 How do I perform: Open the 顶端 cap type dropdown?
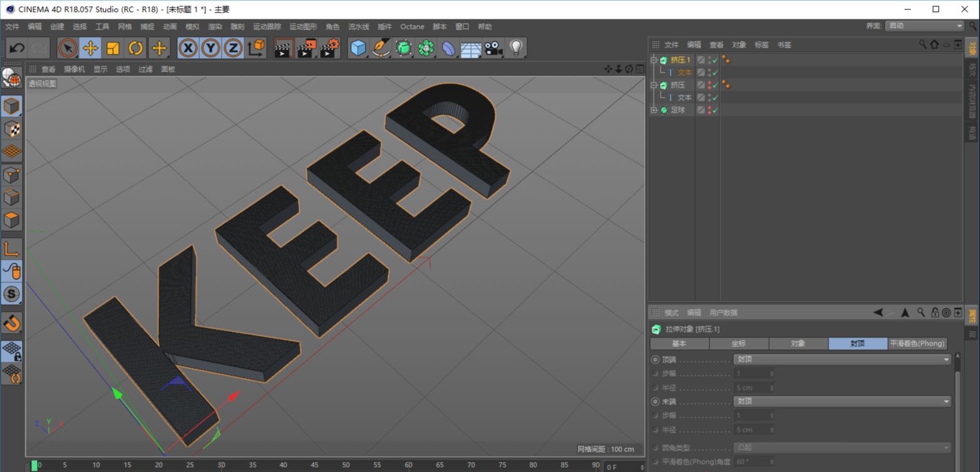point(842,360)
